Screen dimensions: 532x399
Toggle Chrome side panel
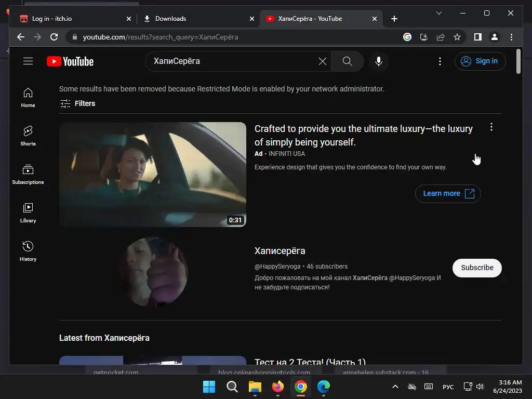click(x=478, y=37)
